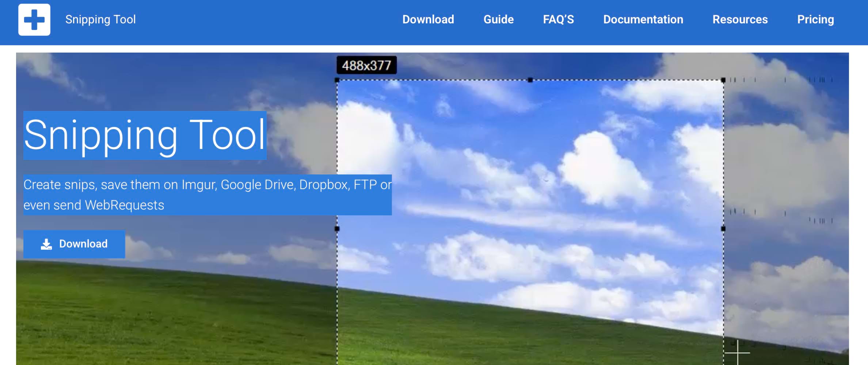
Task: View the Pricing page
Action: 815,19
